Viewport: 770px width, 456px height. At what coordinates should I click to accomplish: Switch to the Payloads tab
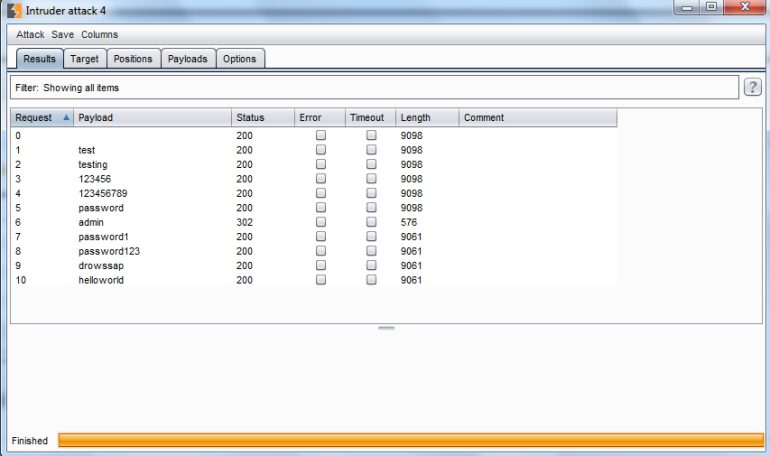[x=187, y=59]
